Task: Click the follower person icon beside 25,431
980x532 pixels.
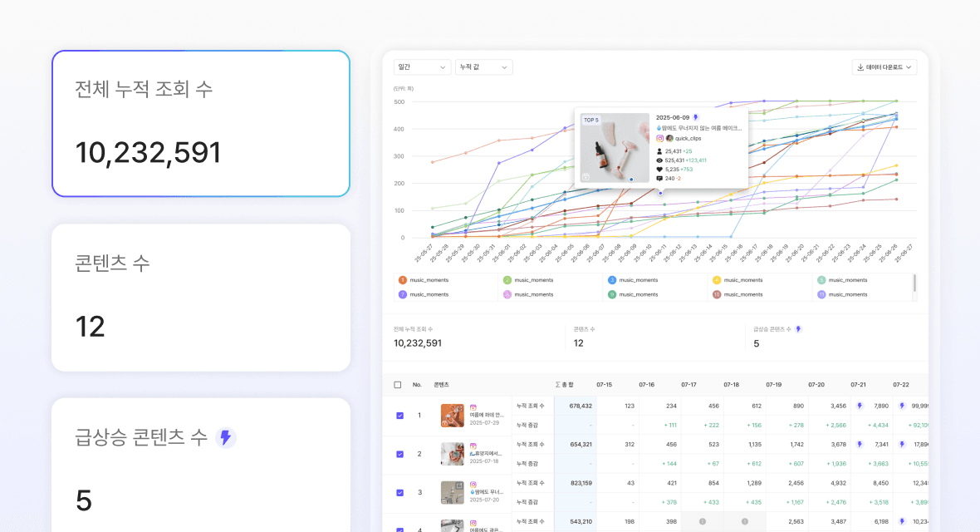Action: [x=659, y=151]
